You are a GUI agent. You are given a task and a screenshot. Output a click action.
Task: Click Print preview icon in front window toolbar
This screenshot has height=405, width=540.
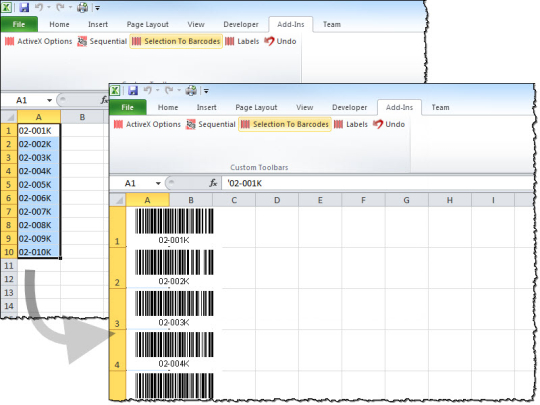pos(191,91)
